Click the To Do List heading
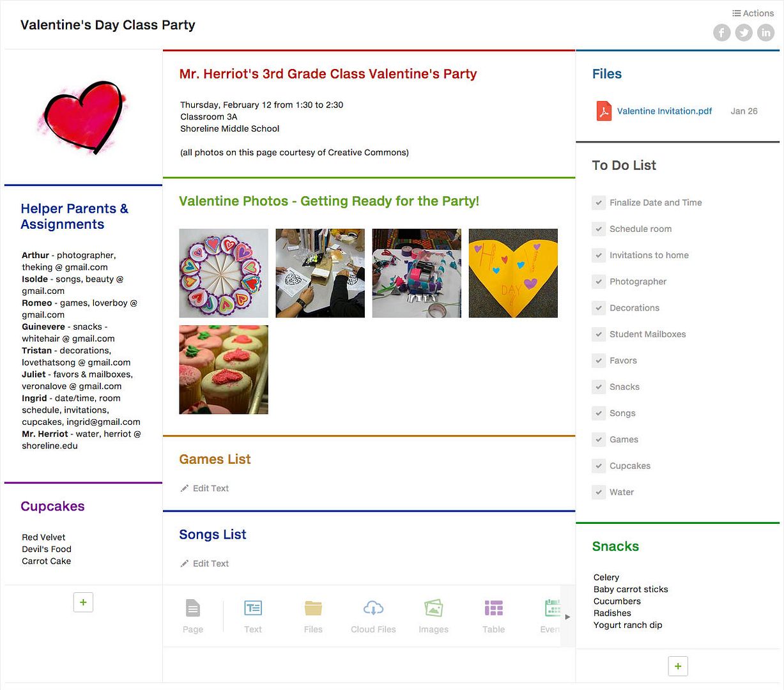Image resolution: width=784 pixels, height=690 pixels. pyautogui.click(x=624, y=165)
